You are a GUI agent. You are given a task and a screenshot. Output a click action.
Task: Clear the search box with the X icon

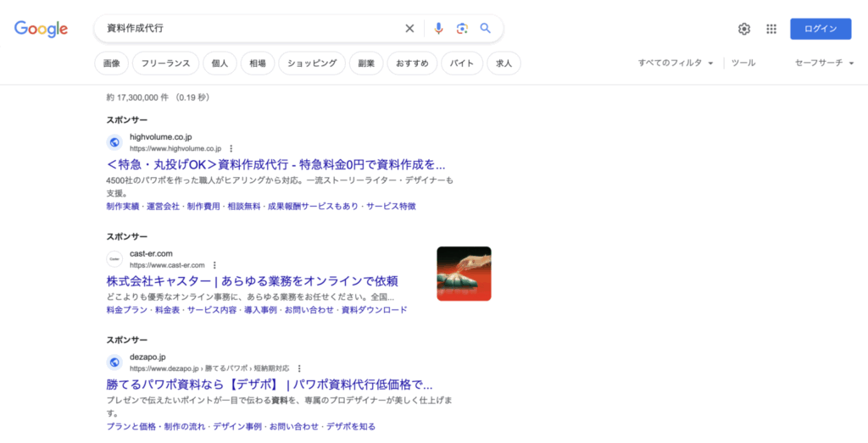click(x=409, y=29)
